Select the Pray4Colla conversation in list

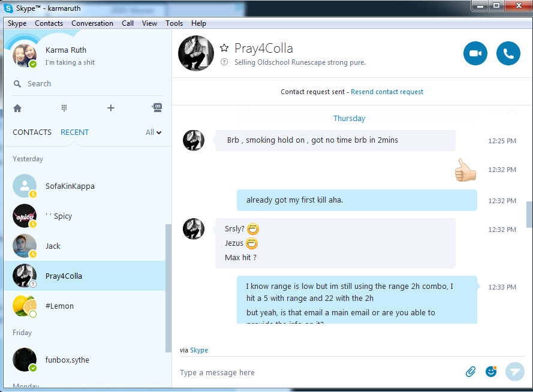85,276
